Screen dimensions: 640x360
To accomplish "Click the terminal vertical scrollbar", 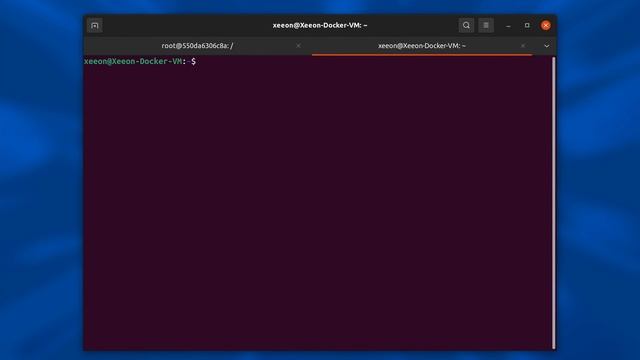I will pyautogui.click(x=553, y=203).
